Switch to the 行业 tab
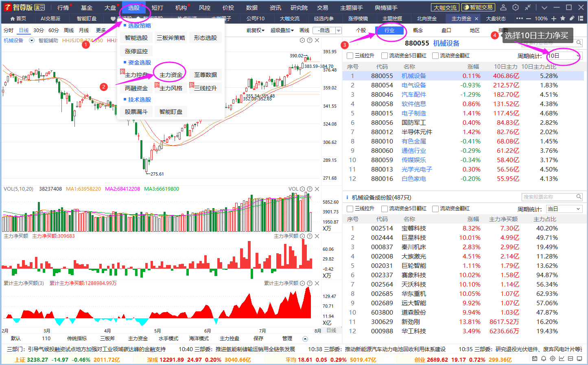Viewport: 588px width, 365px height. pyautogui.click(x=389, y=30)
